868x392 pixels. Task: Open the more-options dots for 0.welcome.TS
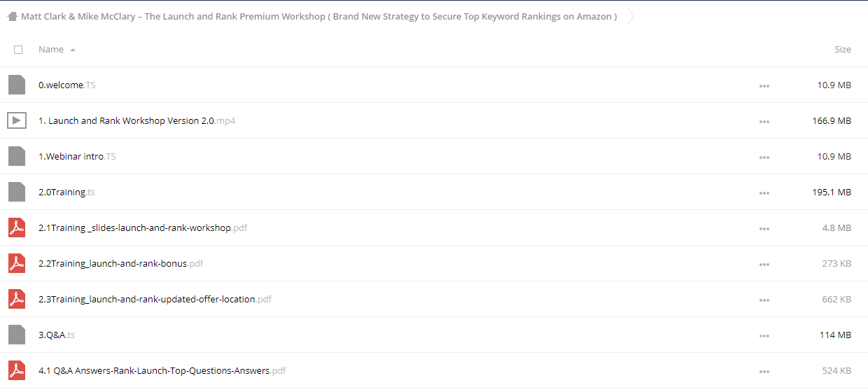764,85
